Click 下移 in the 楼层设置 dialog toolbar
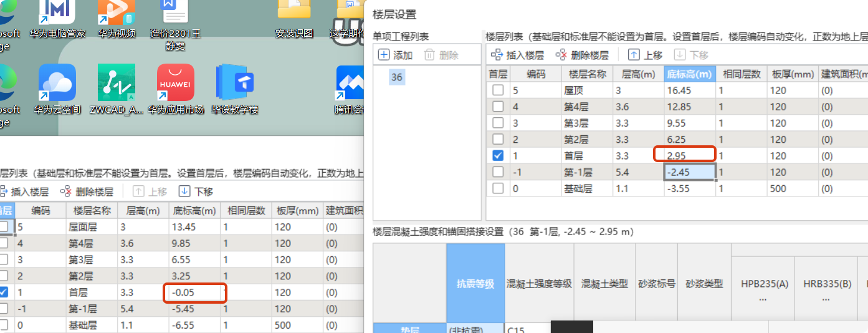Image resolution: width=868 pixels, height=333 pixels. tap(691, 55)
